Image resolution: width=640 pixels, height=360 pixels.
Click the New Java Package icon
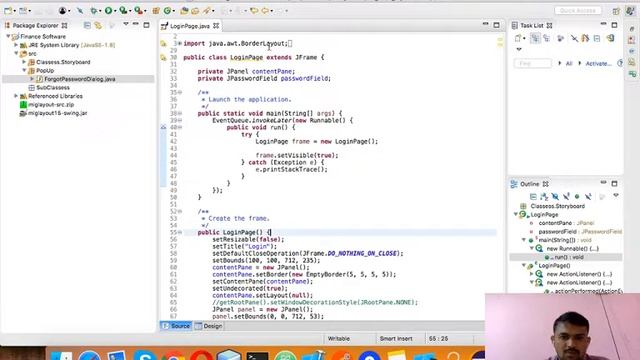(156, 11)
